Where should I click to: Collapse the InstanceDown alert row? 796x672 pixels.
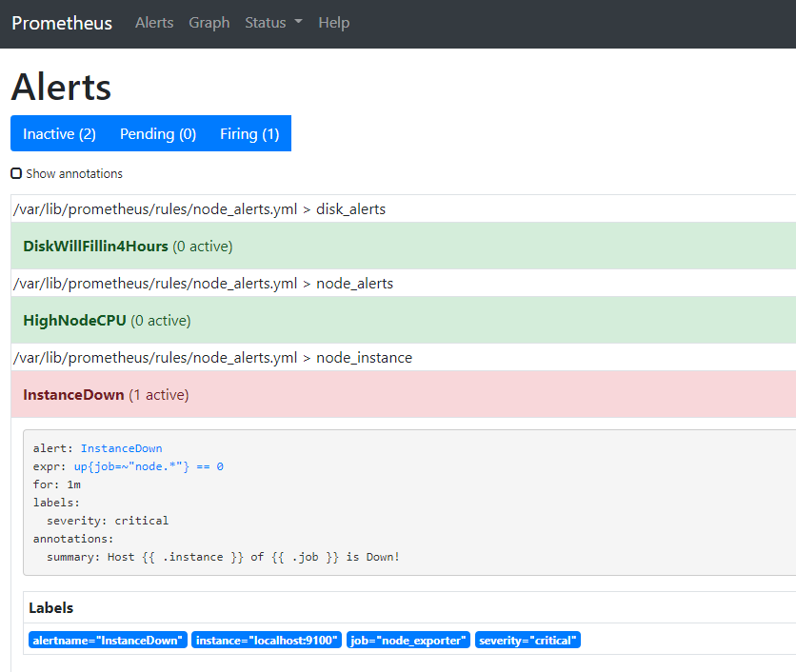403,394
